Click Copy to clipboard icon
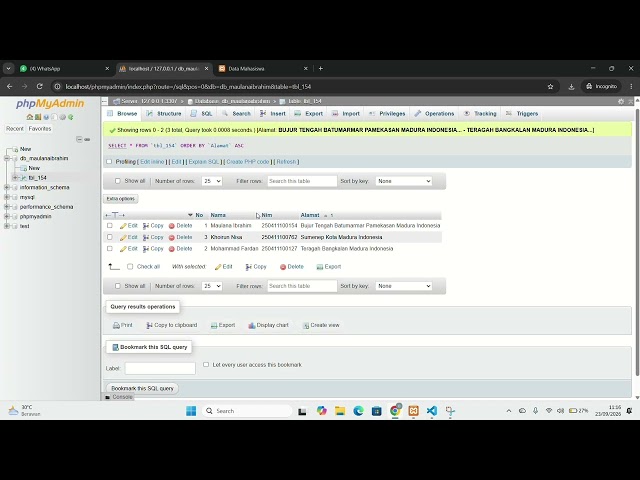 149,325
